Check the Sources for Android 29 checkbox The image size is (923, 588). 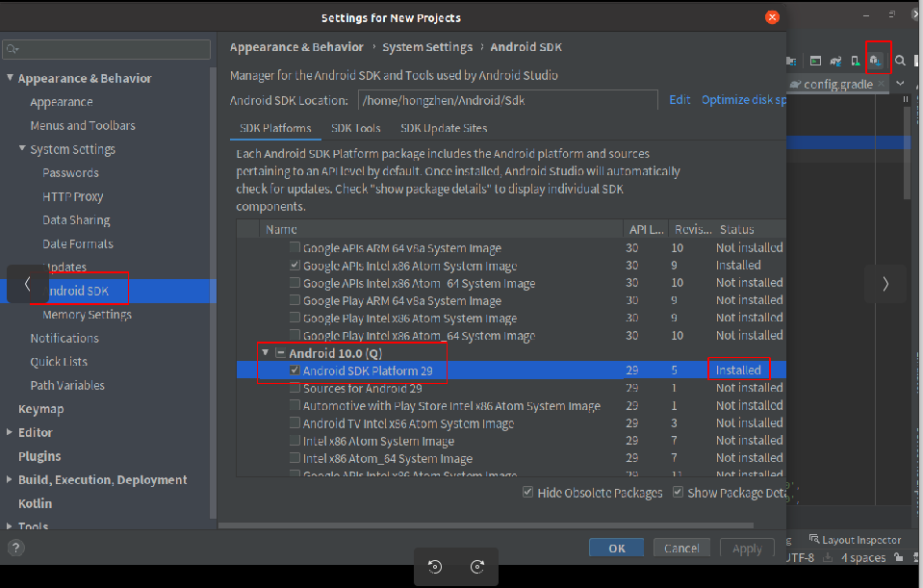[x=295, y=387]
